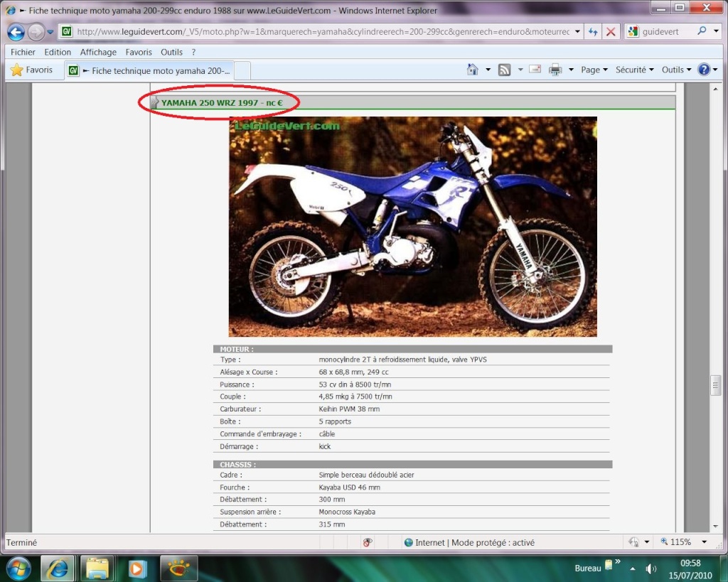Click the read mail icon
The image size is (728, 582).
(x=535, y=70)
